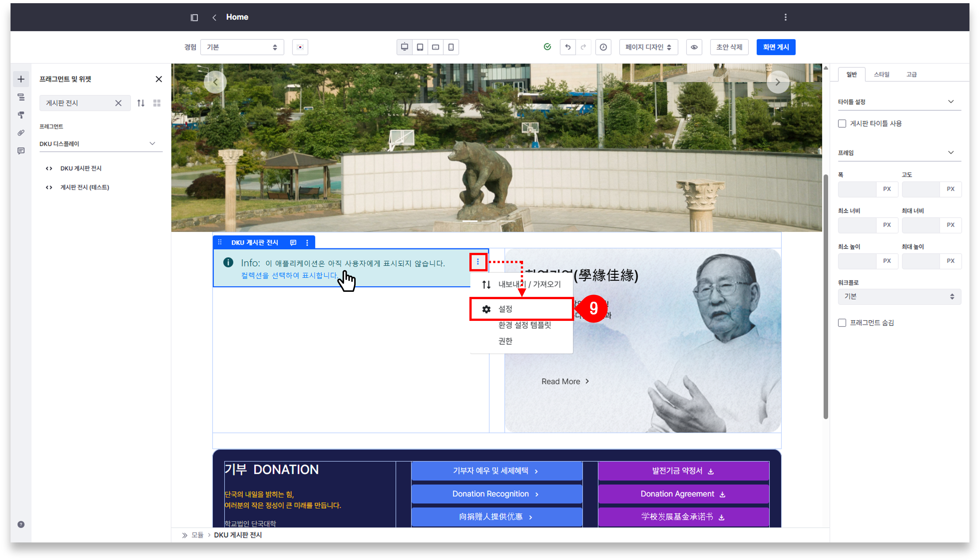Click the 폭 width input field

tap(857, 189)
